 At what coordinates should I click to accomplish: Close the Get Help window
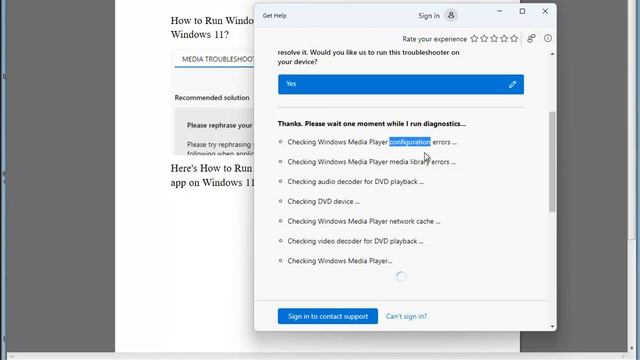545,11
